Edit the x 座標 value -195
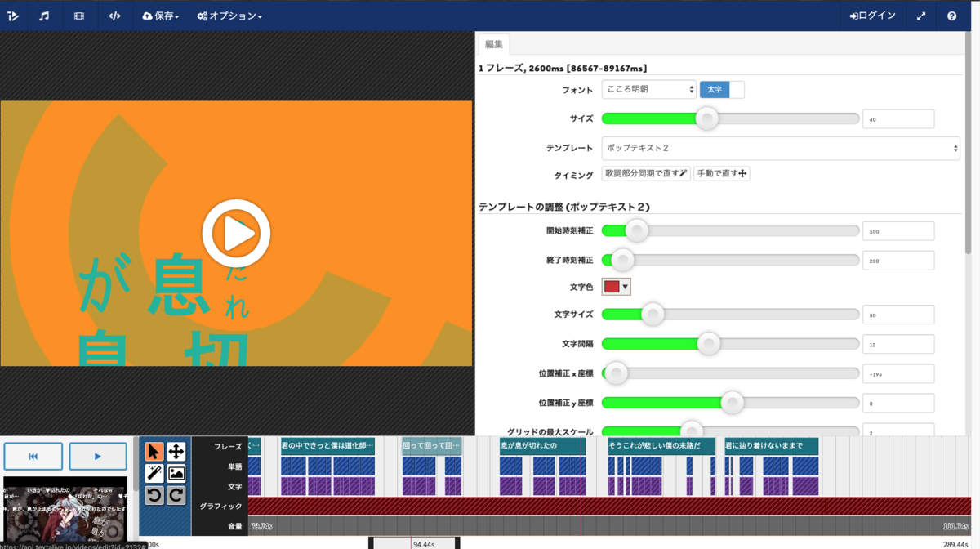 tap(898, 374)
